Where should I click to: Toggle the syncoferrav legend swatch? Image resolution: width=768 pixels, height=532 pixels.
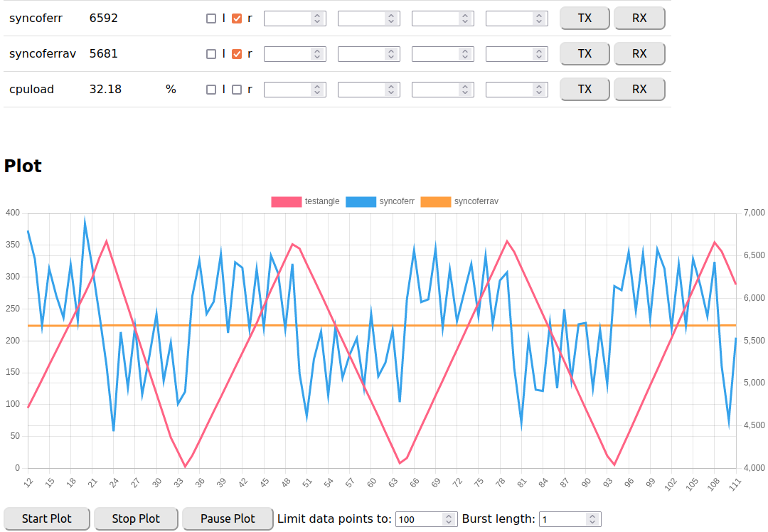436,202
